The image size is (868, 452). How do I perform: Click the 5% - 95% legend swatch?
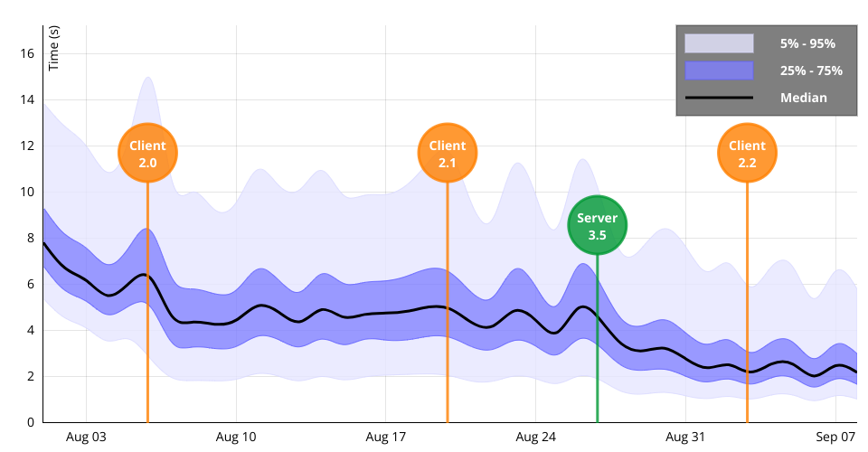click(x=719, y=43)
